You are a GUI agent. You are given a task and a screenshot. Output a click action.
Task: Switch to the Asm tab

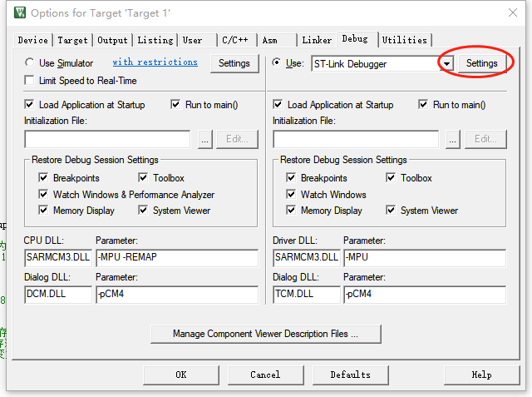(277, 40)
